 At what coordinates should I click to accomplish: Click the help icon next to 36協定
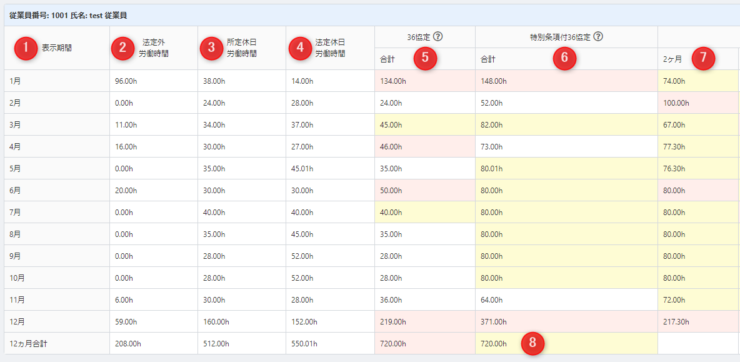[437, 36]
